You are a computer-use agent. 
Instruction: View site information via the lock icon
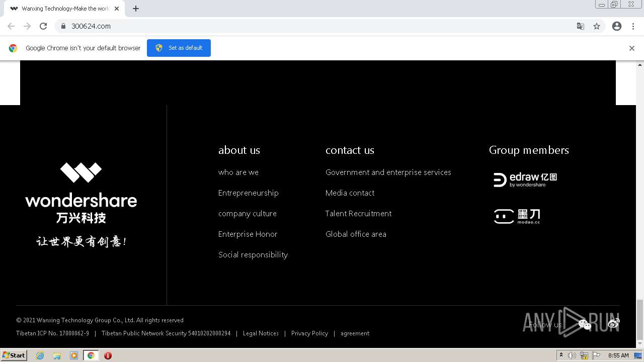[63, 26]
